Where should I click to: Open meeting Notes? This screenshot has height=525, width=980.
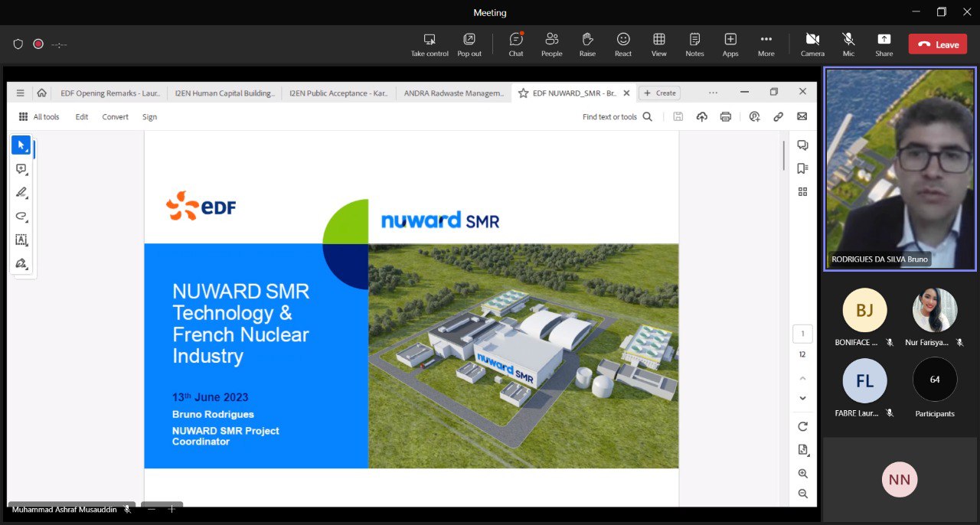point(694,40)
